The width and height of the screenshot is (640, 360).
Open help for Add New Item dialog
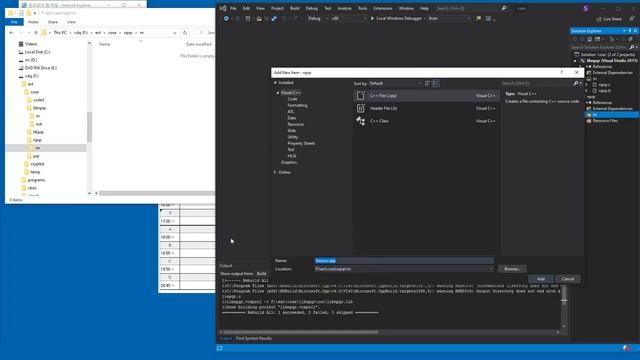pyautogui.click(x=562, y=72)
